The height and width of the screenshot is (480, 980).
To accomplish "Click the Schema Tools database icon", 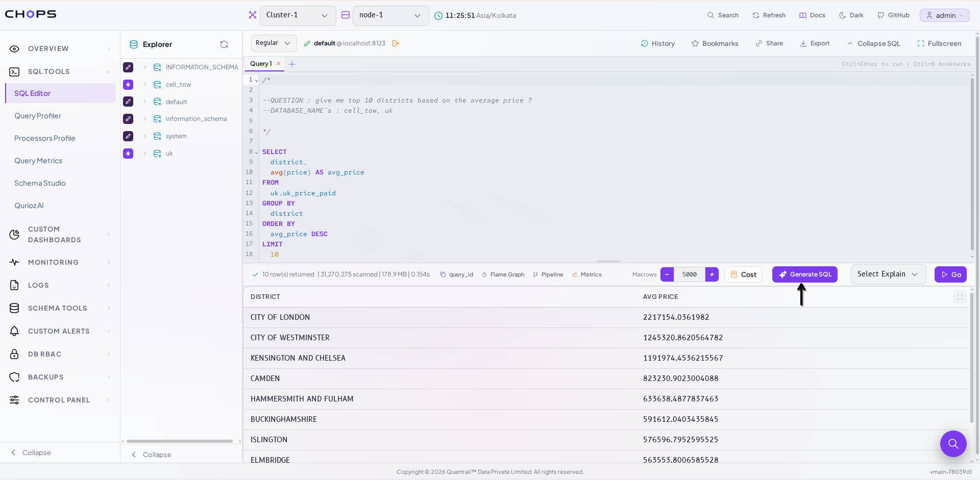I will pos(14,308).
